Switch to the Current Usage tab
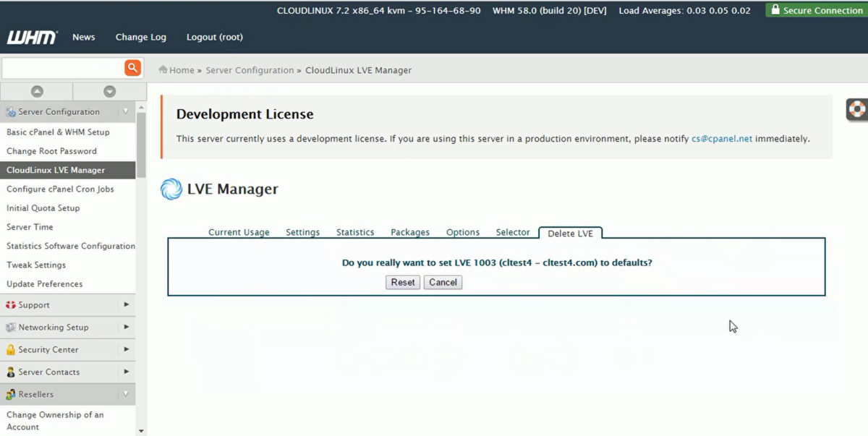The width and height of the screenshot is (868, 436). 239,232
